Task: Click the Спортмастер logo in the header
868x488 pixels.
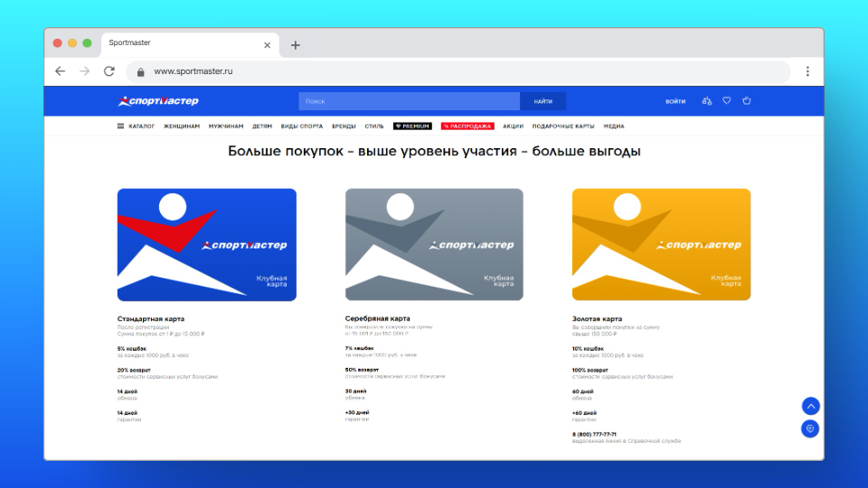Action: click(158, 100)
